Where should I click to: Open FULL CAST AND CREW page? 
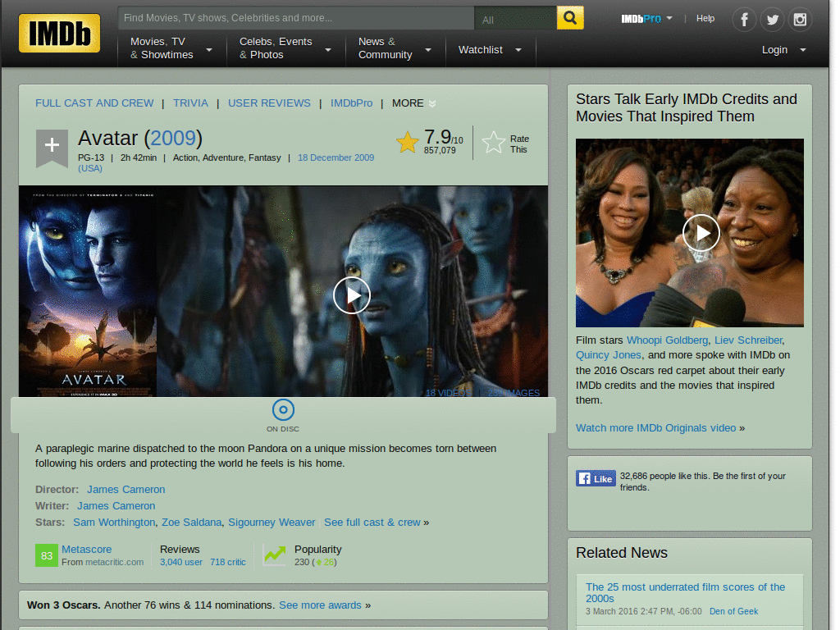pyautogui.click(x=94, y=103)
